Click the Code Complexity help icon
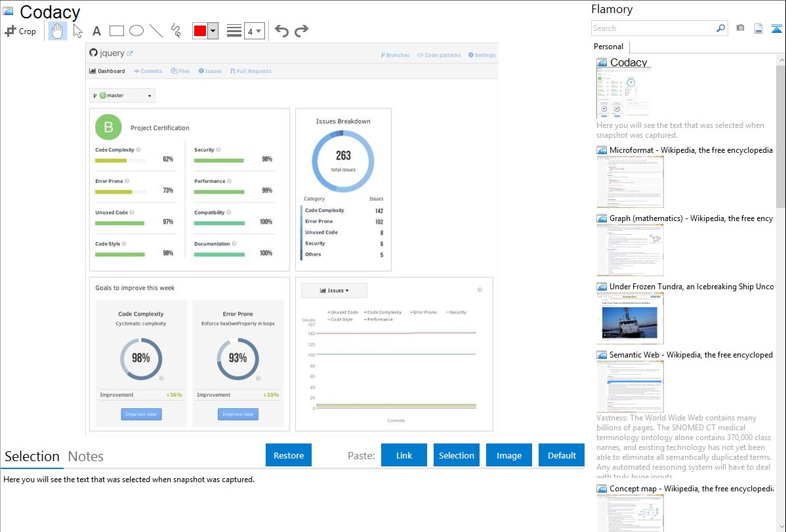The image size is (786, 532). 138,150
